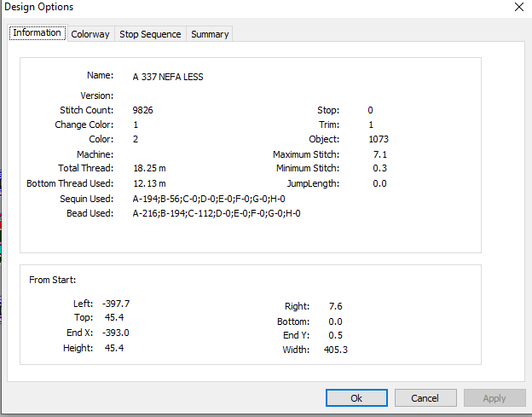
Task: Click the Object count 1073
Action: coord(379,139)
